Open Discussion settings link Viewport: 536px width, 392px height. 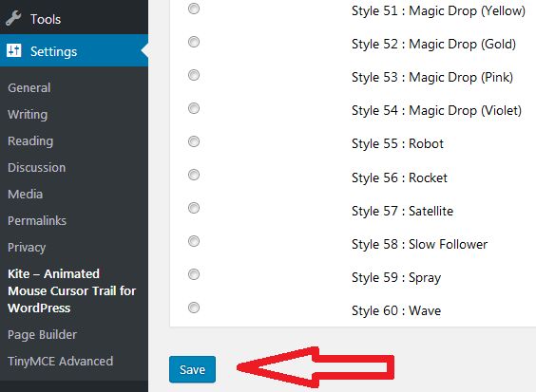click(36, 168)
